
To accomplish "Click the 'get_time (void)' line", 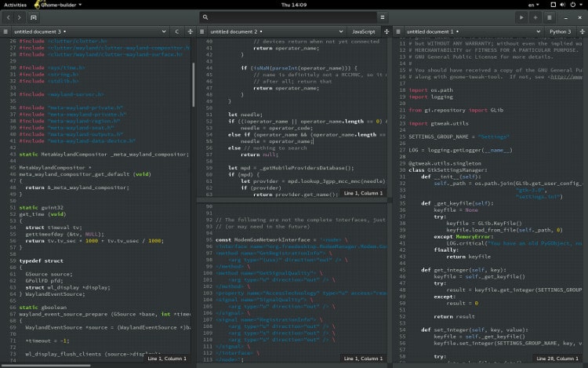I will click(x=42, y=214).
